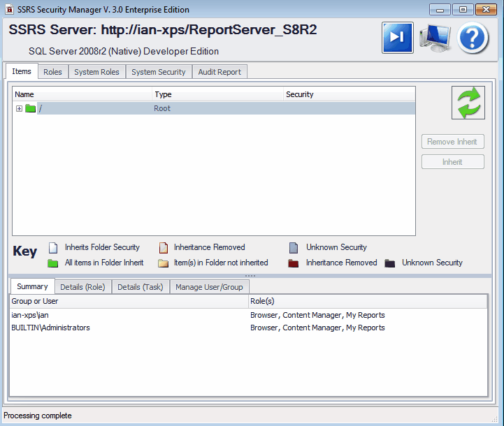Click the Role(s) column header
The height and width of the screenshot is (426, 504).
pos(368,301)
